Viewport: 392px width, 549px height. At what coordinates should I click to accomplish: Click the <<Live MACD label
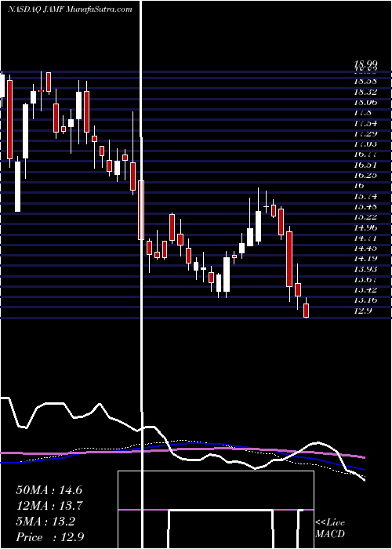point(330,529)
